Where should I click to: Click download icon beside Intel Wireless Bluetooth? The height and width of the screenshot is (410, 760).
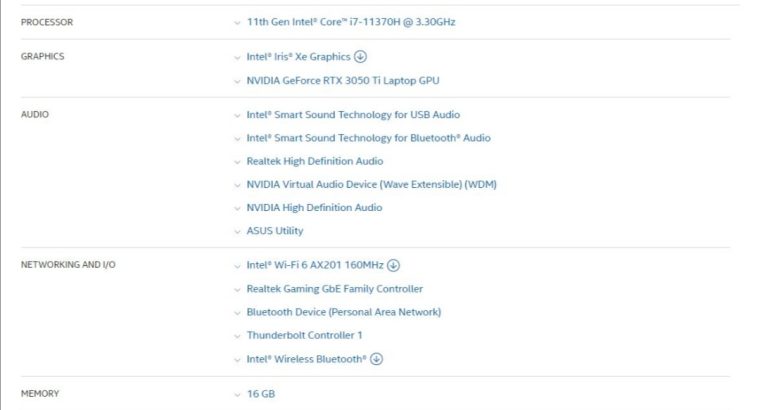pyautogui.click(x=377, y=359)
